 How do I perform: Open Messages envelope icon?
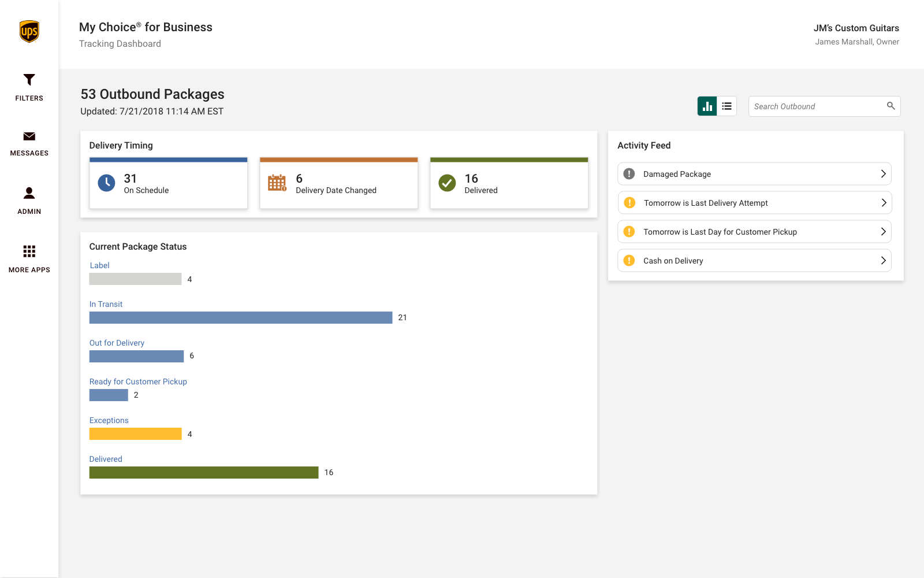[x=29, y=136]
